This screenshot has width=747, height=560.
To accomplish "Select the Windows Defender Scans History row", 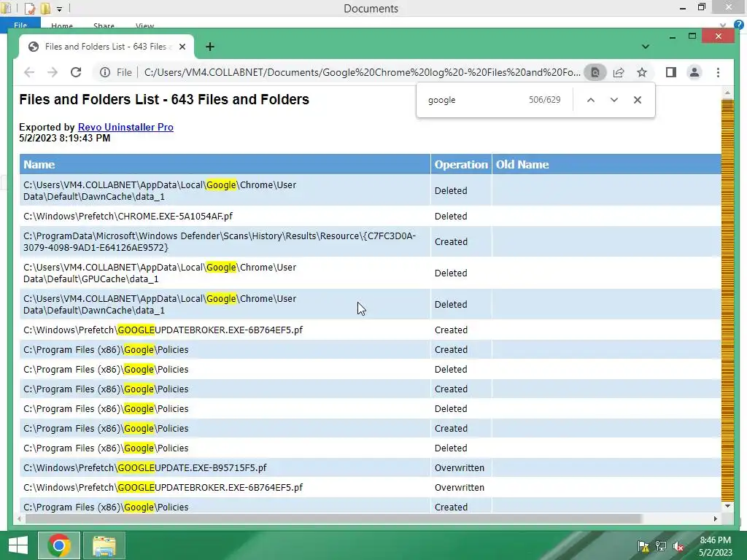I will (x=370, y=242).
